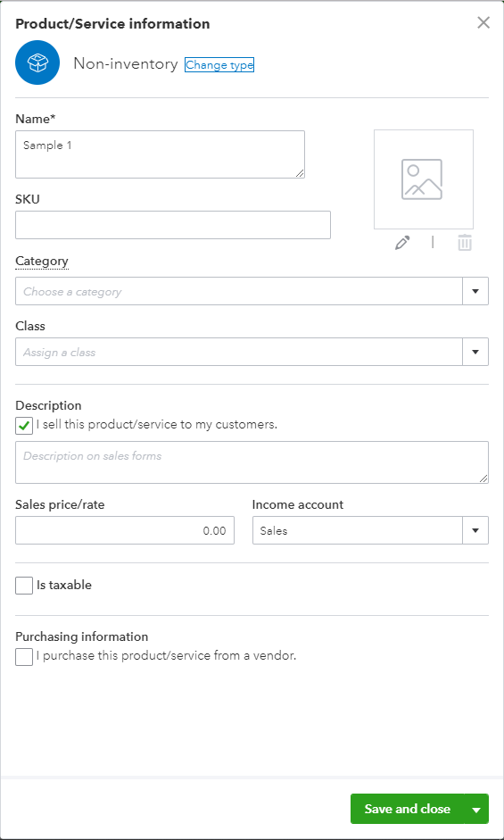The image size is (504, 840).
Task: Click the Assign a class input
Action: click(x=239, y=352)
